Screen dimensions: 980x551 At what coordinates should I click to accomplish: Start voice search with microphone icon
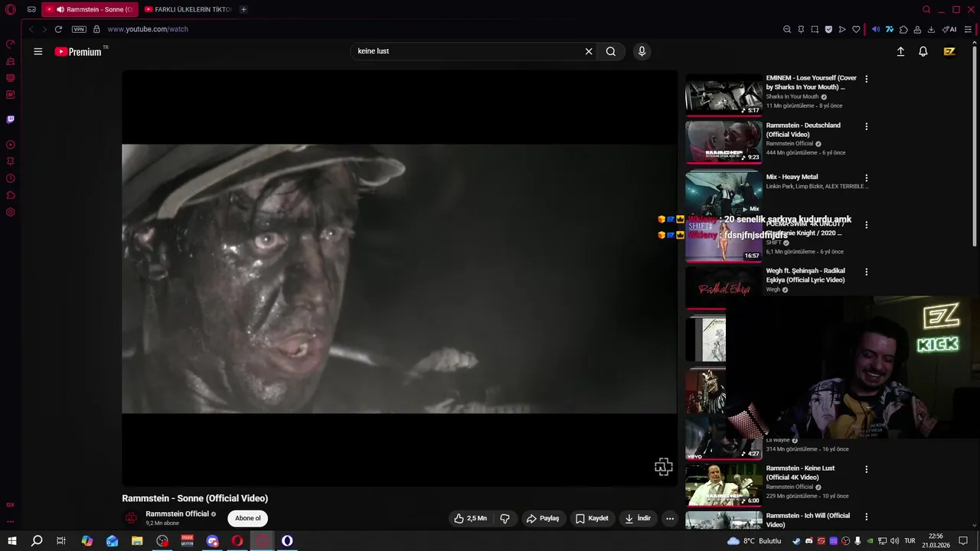pos(642,51)
